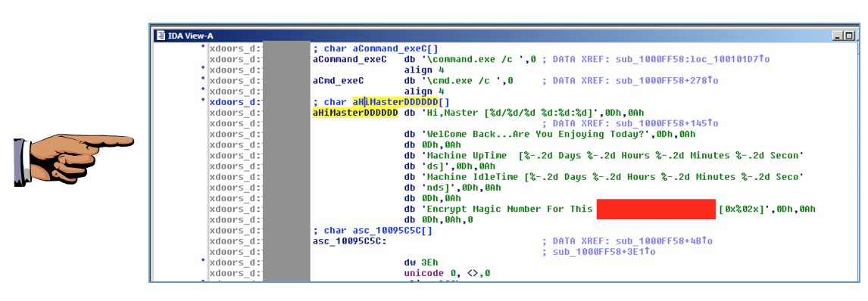Follow the sub_1000FF58+145 cross reference
This screenshot has width=868, height=301.
click(x=667, y=123)
